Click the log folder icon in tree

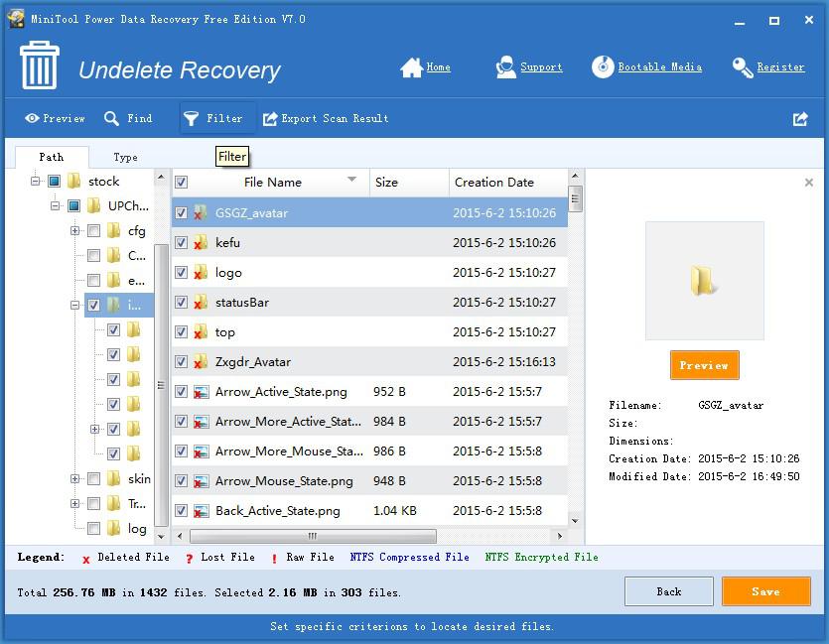[113, 528]
